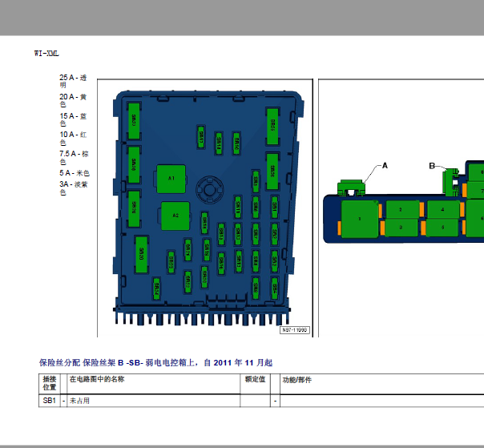Screen dimensions: 484x448
Task: Click fuse SB19 in the diagram
Action: [207, 249]
